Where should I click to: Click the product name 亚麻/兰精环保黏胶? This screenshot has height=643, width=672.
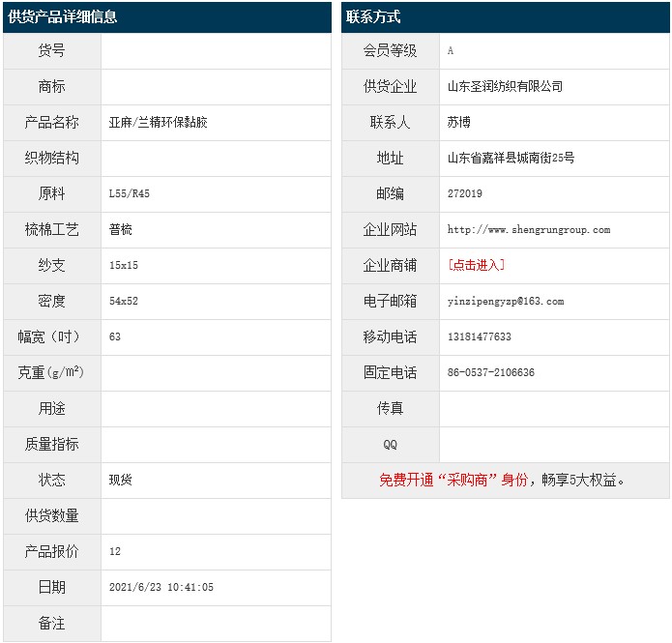(x=159, y=123)
